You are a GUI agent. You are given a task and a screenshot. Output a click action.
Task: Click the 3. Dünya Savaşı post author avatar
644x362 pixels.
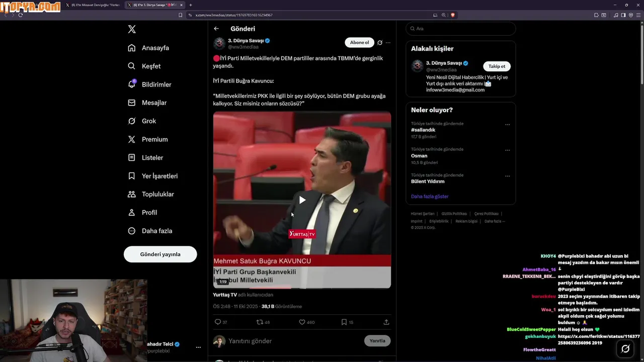[x=219, y=43]
